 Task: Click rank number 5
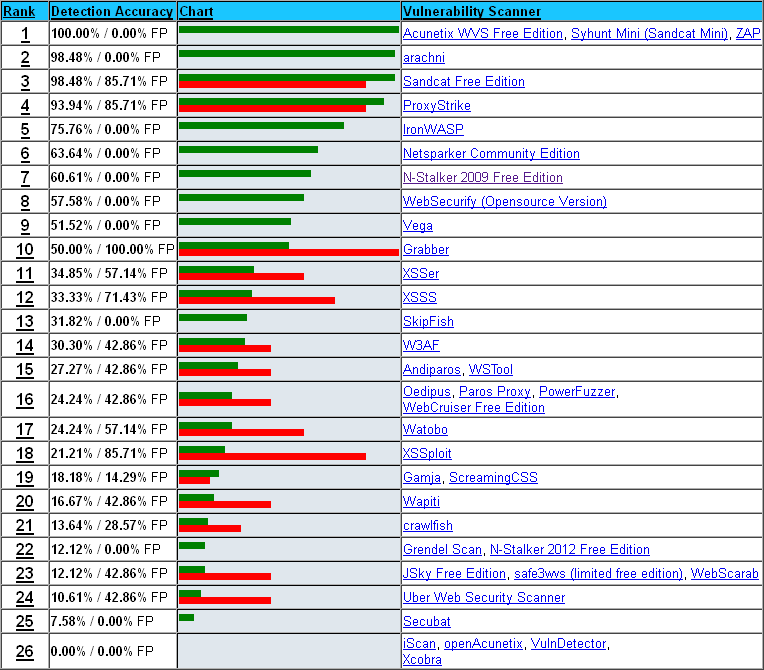[x=25, y=129]
